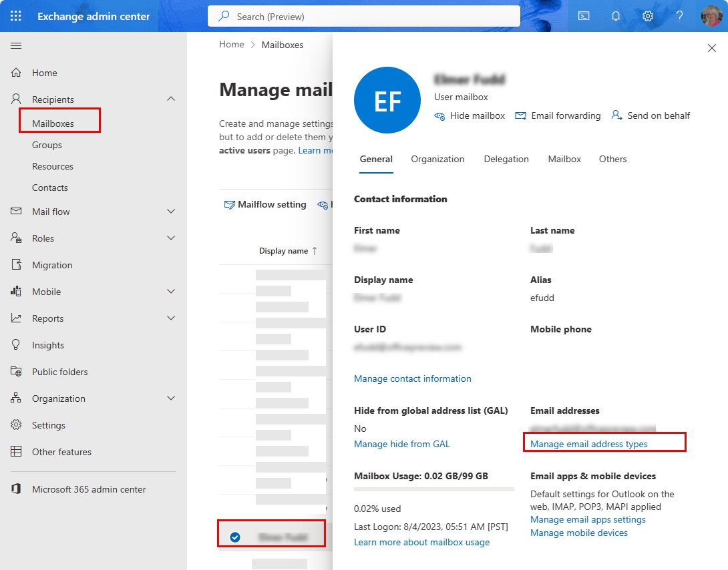Switch to the Organization tab
The width and height of the screenshot is (728, 570).
click(437, 159)
